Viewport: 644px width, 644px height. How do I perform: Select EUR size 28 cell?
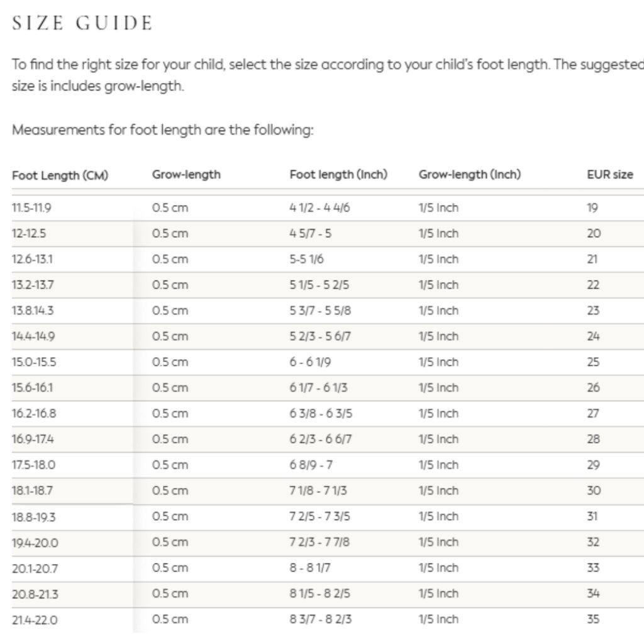click(593, 440)
